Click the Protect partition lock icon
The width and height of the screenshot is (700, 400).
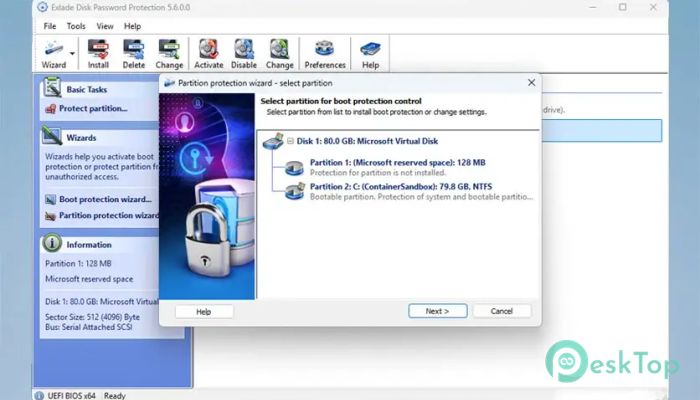click(x=50, y=108)
